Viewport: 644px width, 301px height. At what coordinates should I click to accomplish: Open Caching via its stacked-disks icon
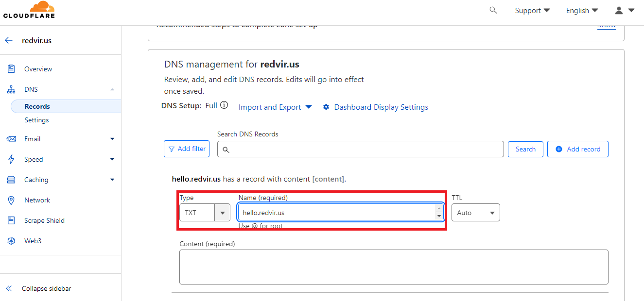coord(11,179)
